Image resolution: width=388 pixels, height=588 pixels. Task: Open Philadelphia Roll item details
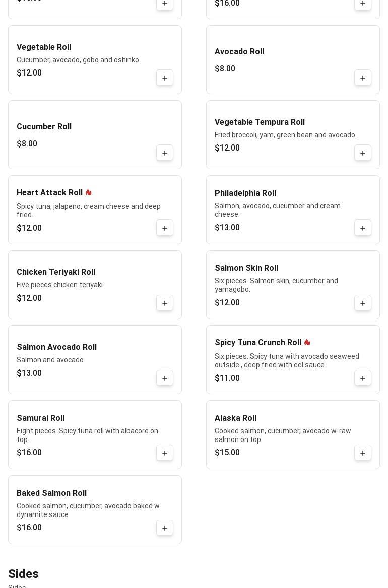coord(245,193)
